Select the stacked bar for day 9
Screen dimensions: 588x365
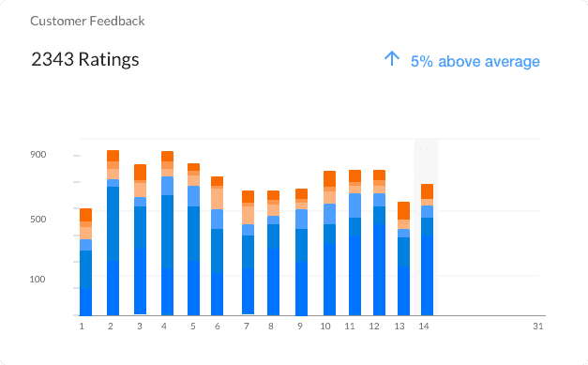pyautogui.click(x=301, y=252)
